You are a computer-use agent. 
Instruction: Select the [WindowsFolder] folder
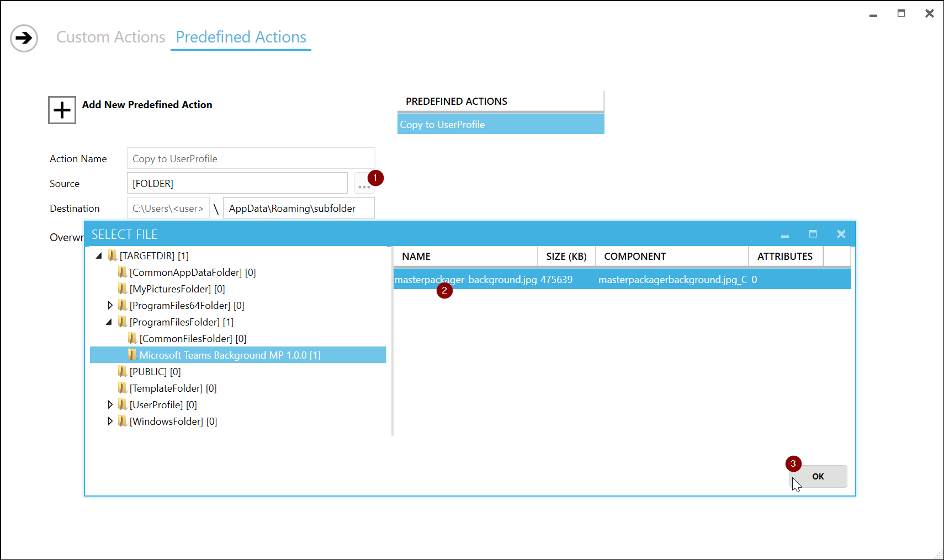(x=173, y=422)
